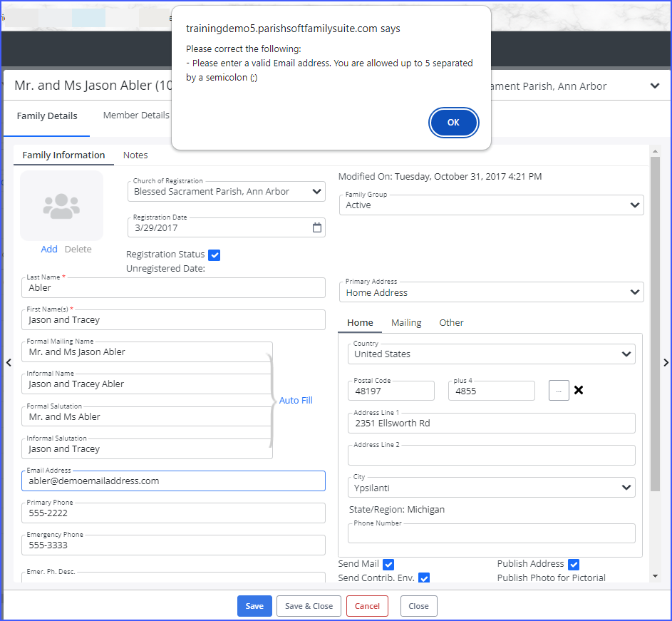Switch to the Member Details tab

pyautogui.click(x=136, y=116)
